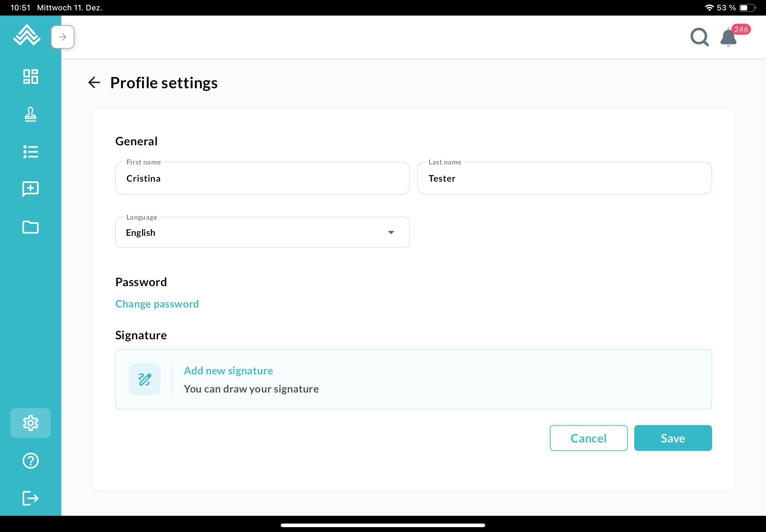This screenshot has width=766, height=532.
Task: Click the logout icon in sidebar
Action: click(30, 498)
